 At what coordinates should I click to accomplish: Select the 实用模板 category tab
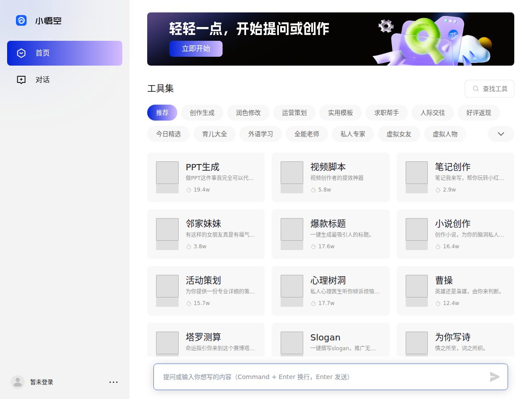[340, 113]
